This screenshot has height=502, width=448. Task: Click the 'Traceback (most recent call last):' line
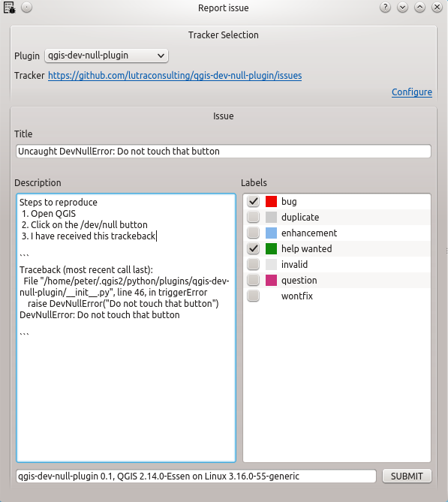point(86,270)
